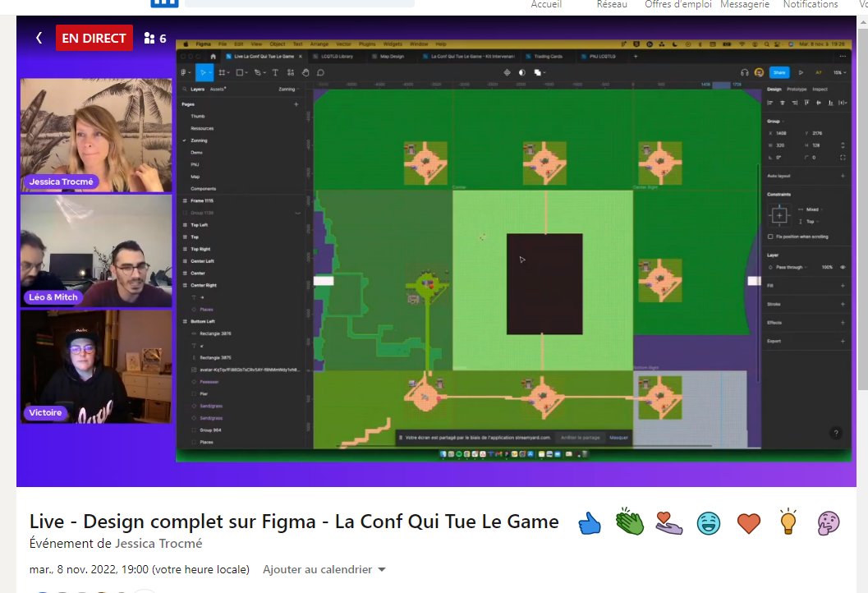Select the Text tool in Figma
Screen dimensions: 868x593
pos(275,72)
